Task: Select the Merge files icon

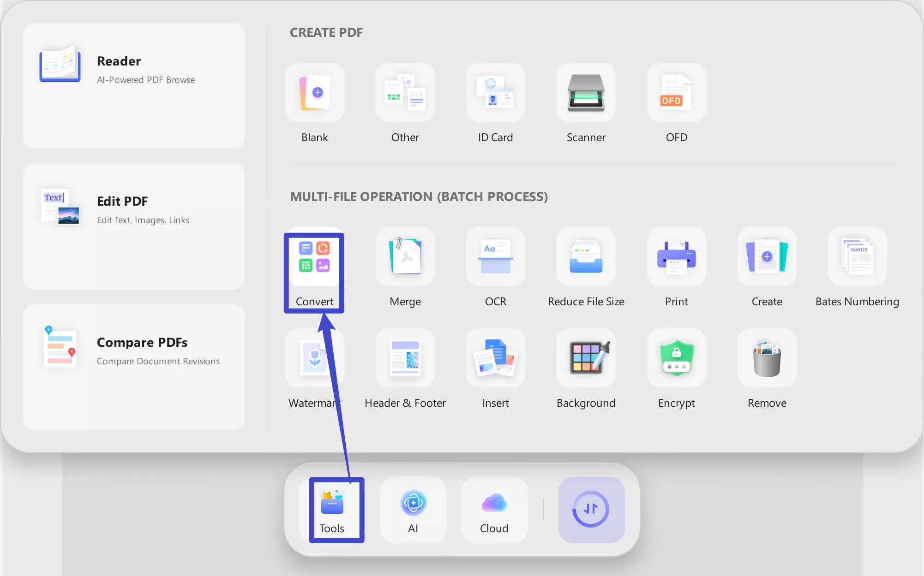Action: click(405, 257)
